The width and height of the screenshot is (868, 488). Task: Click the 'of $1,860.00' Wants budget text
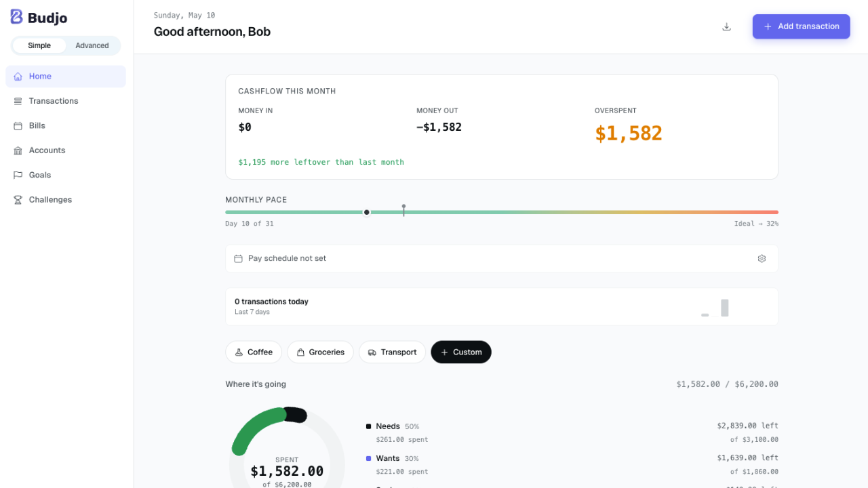pos(754,472)
